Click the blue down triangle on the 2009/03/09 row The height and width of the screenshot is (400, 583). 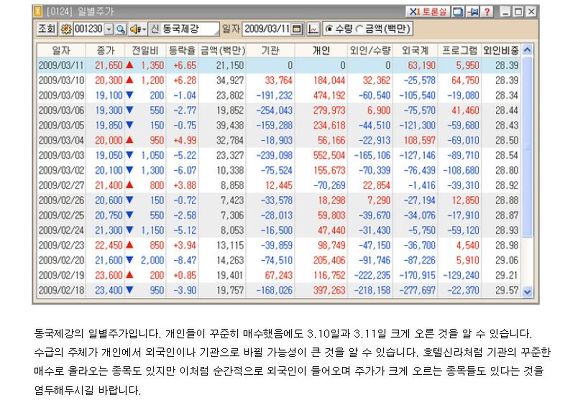click(x=129, y=95)
